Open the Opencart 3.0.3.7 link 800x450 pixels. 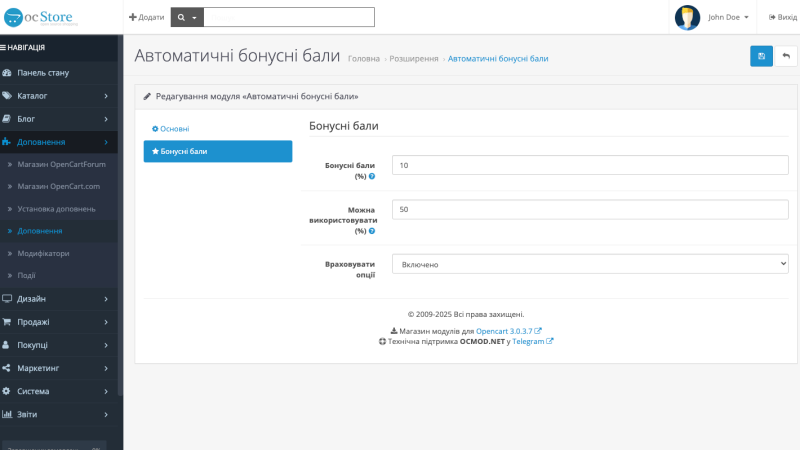tap(509, 331)
